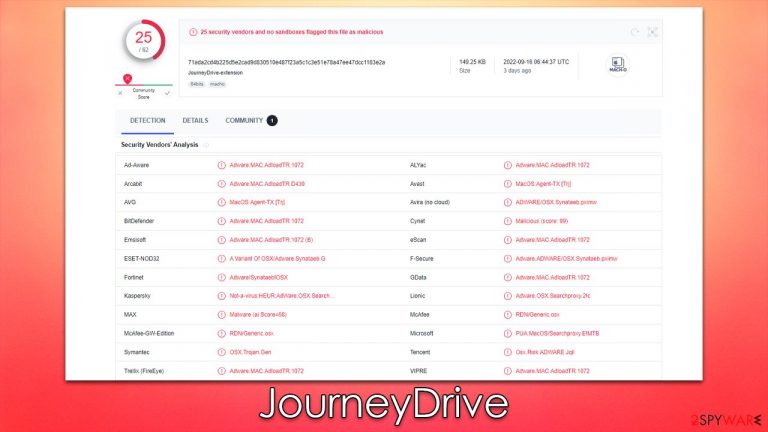Image resolution: width=768 pixels, height=432 pixels.
Task: Click the warning icon in the Trellix (FireEye) row
Action: tap(221, 371)
